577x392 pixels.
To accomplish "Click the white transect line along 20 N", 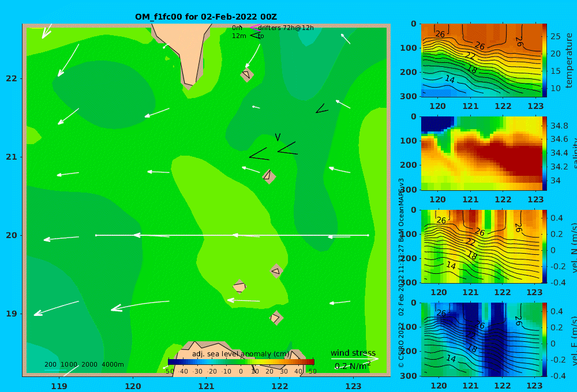I will click(232, 235).
